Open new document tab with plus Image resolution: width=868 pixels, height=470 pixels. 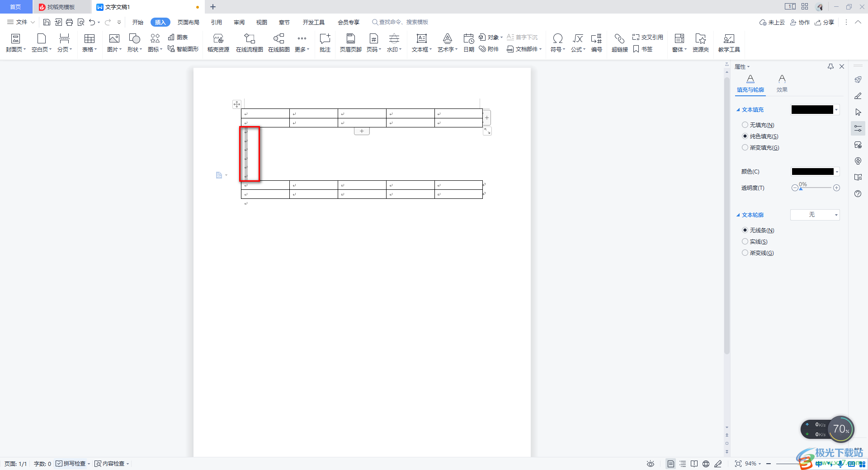[213, 7]
